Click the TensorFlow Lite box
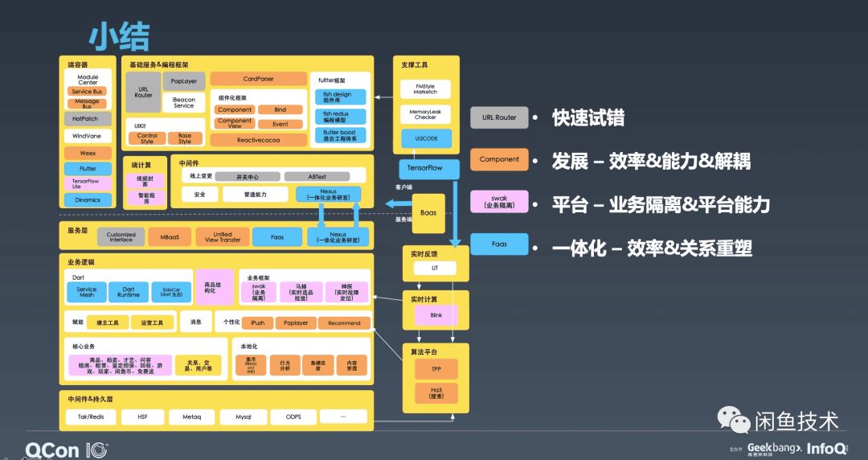Viewport: 868px width, 460px height. tap(88, 184)
